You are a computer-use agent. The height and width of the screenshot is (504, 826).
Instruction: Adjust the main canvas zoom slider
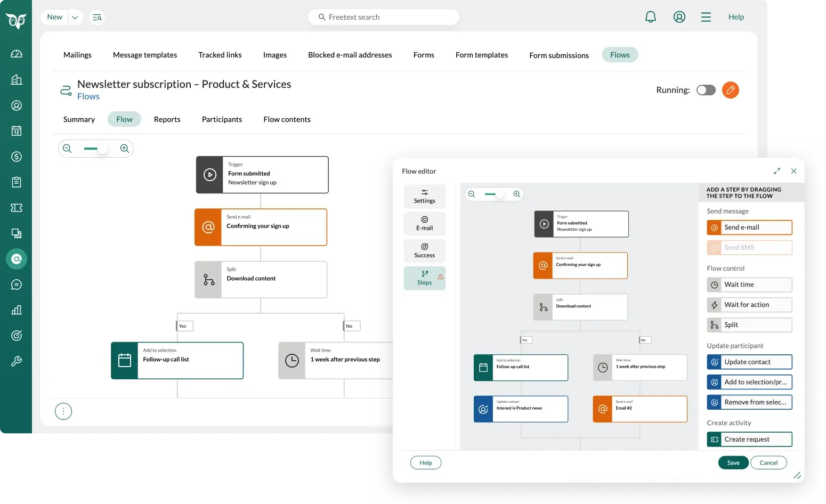102,149
